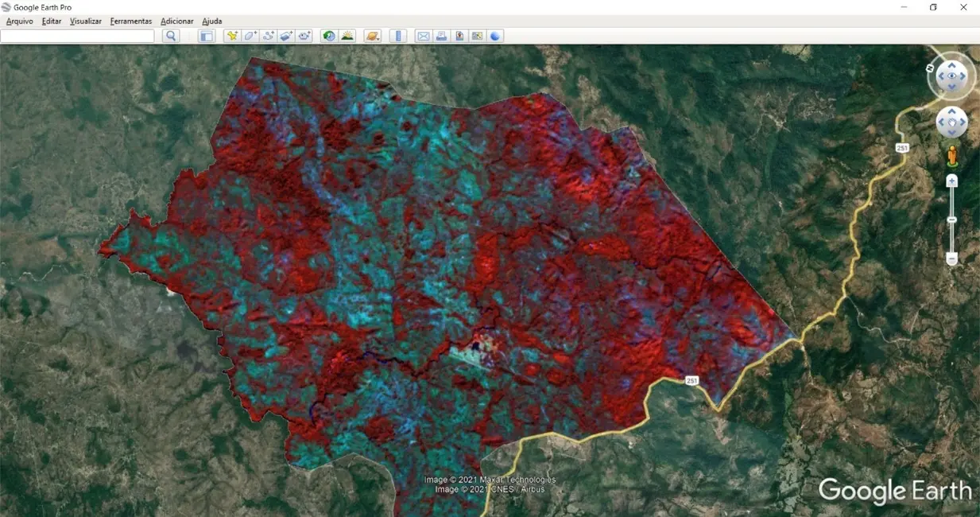Add an image overlay

pyautogui.click(x=287, y=36)
